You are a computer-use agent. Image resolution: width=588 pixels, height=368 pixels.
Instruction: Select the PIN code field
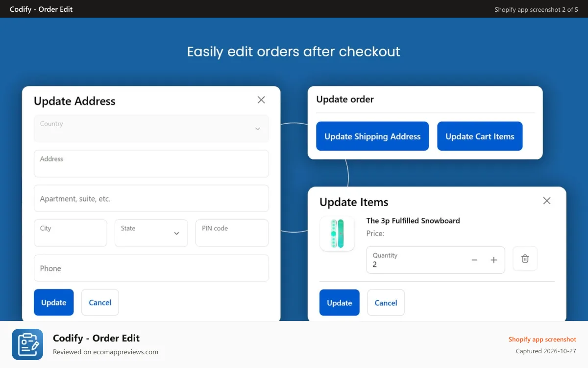232,233
